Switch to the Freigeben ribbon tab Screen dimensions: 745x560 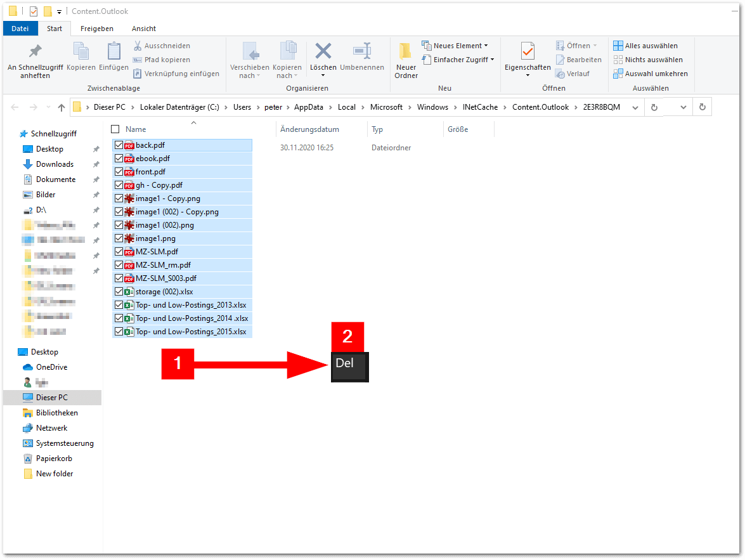point(97,29)
